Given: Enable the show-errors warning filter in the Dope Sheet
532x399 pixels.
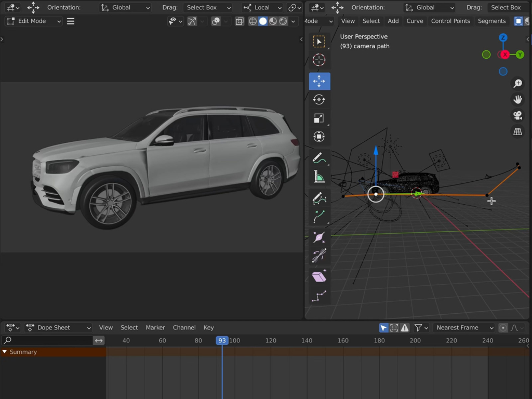Looking at the screenshot, I should click(405, 327).
